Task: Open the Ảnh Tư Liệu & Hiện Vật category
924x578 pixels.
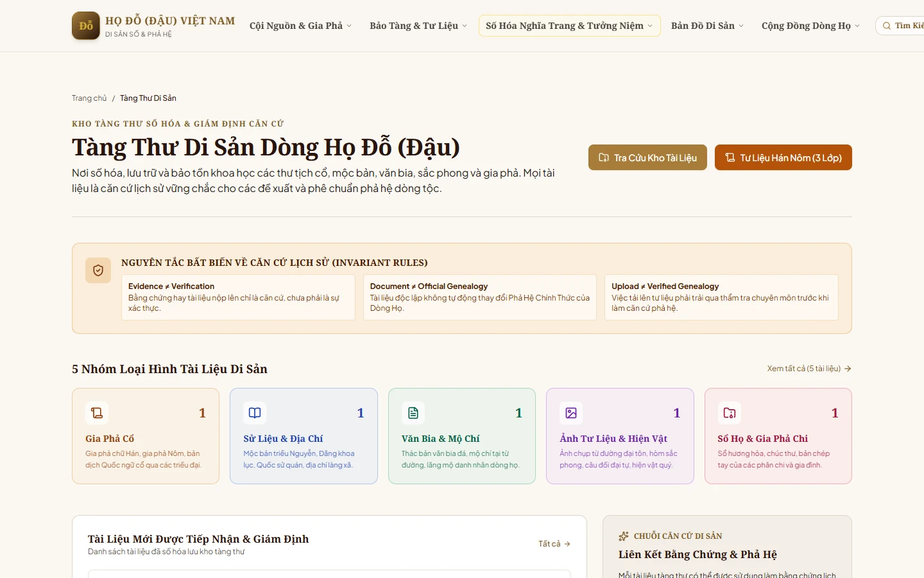Action: 620,436
